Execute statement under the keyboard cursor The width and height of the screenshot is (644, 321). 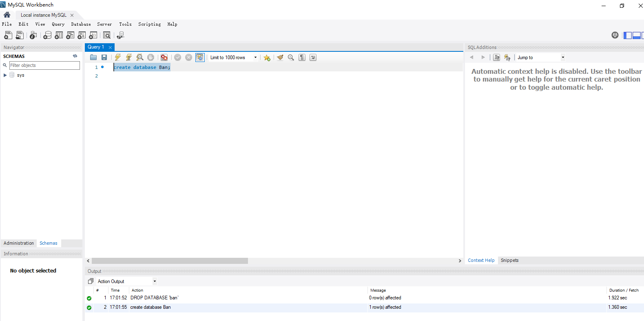click(x=129, y=58)
